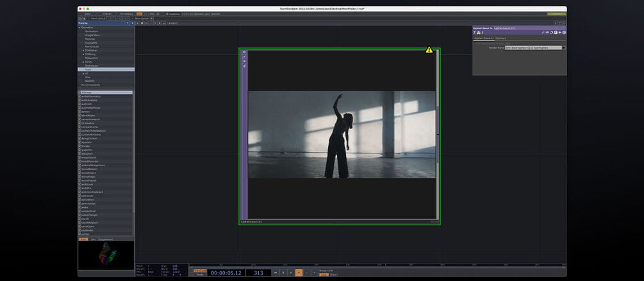Select particlesGpu component in Tools list
The height and width of the screenshot is (281, 644).
[88, 203]
